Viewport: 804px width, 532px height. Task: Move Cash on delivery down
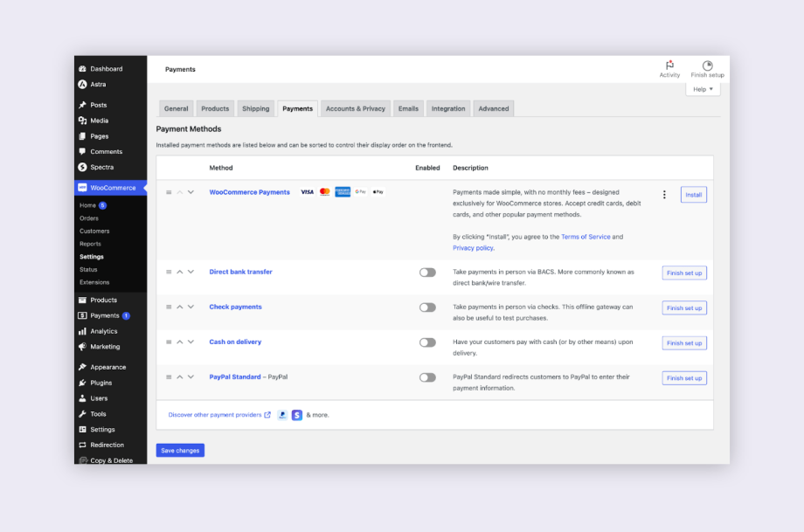(191, 342)
